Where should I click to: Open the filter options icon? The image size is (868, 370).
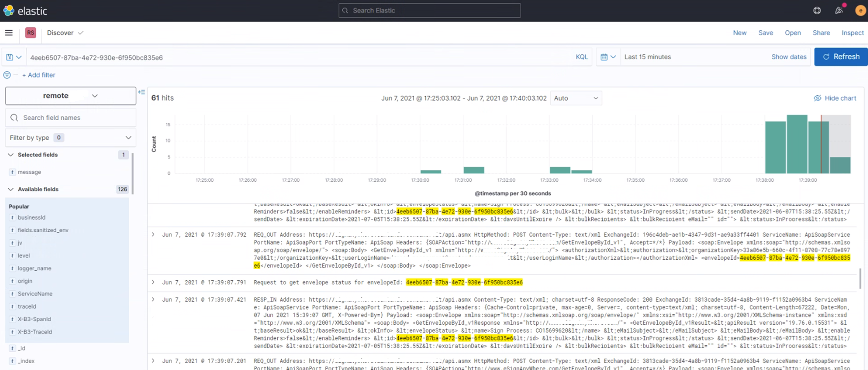(7, 75)
